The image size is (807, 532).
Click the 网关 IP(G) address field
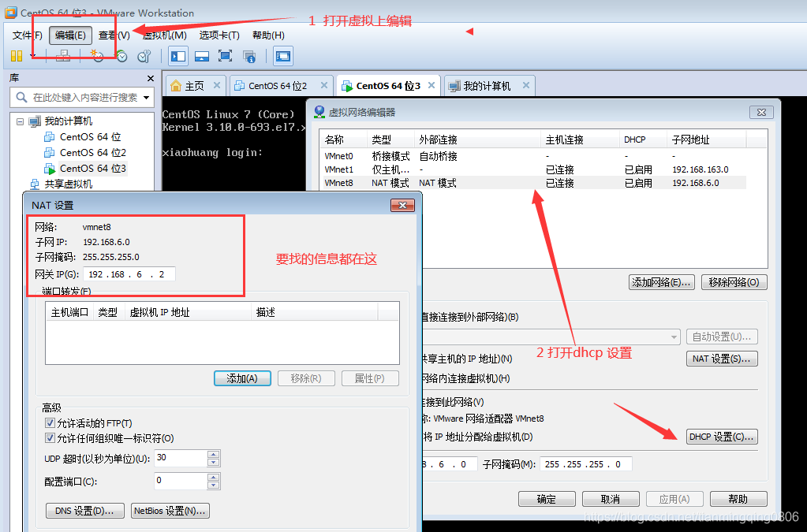pos(129,274)
